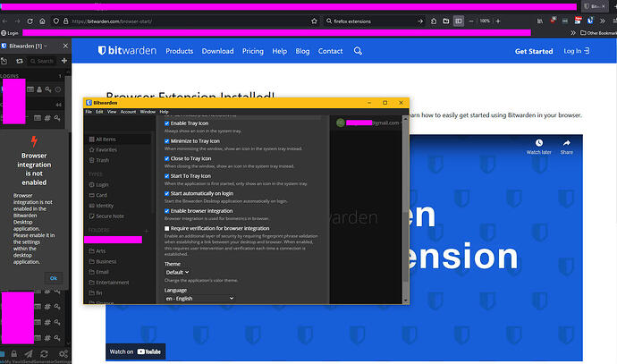Open the View menu in Bitwarden desktop
617x364 pixels.
(112, 112)
